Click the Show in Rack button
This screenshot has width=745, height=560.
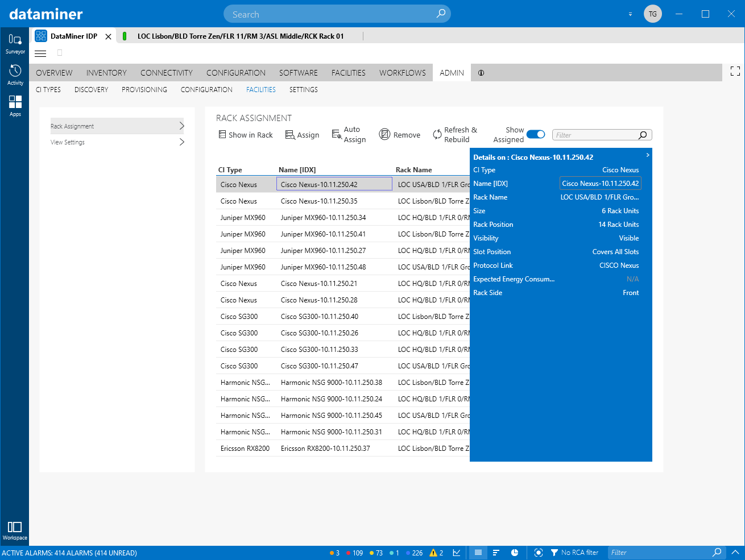tap(246, 135)
